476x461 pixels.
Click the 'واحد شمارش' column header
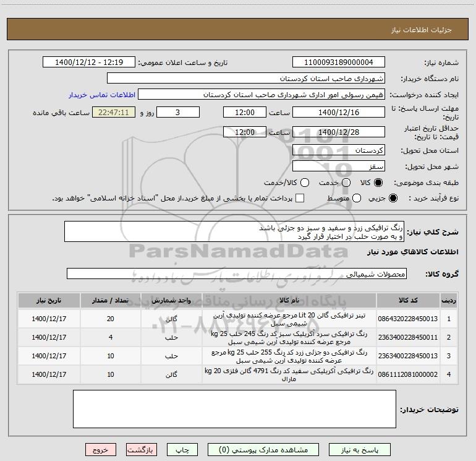pos(171,300)
